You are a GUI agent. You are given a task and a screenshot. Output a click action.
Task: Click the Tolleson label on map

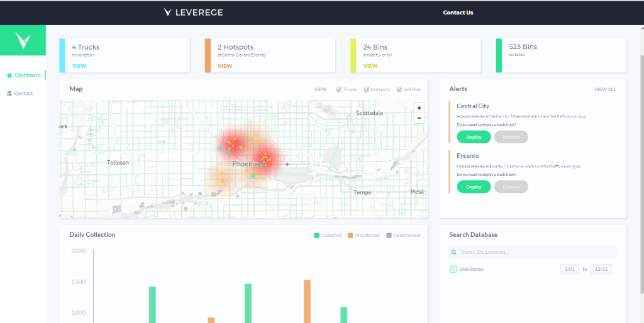tap(118, 163)
